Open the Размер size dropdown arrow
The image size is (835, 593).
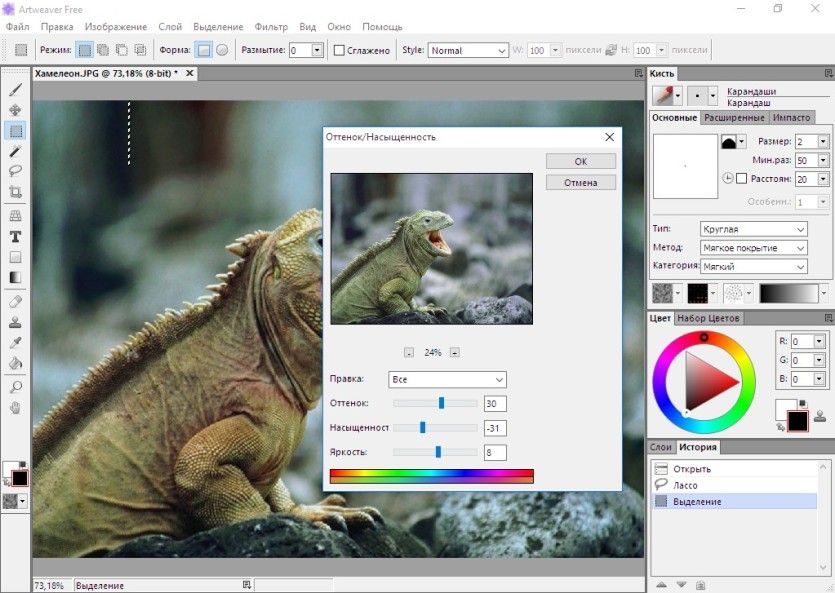(823, 141)
